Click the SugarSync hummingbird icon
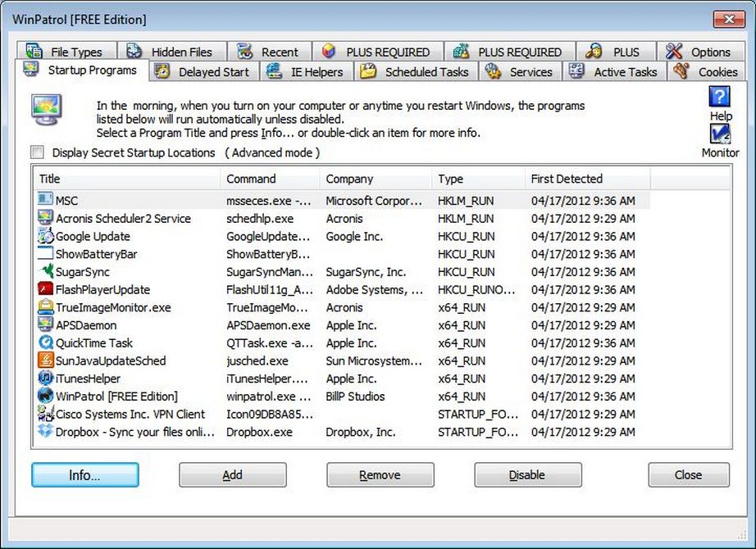The width and height of the screenshot is (756, 549). coord(45,271)
